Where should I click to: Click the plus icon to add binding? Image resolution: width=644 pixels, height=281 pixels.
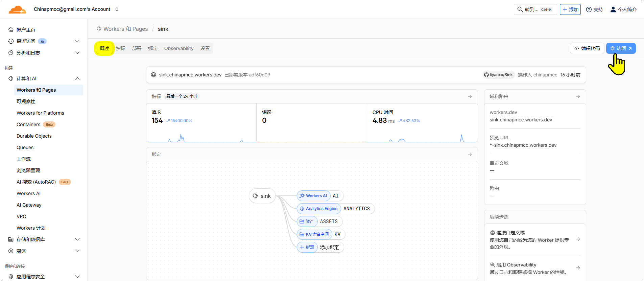[x=302, y=247]
